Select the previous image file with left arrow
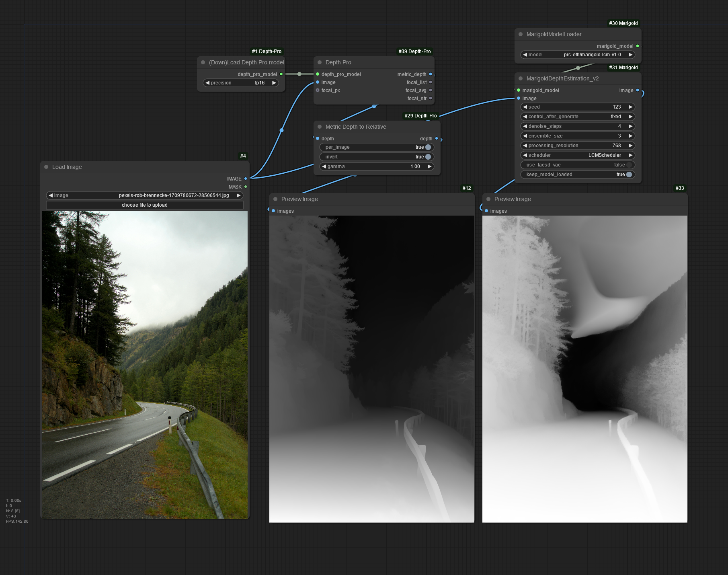728x575 pixels. pyautogui.click(x=51, y=195)
